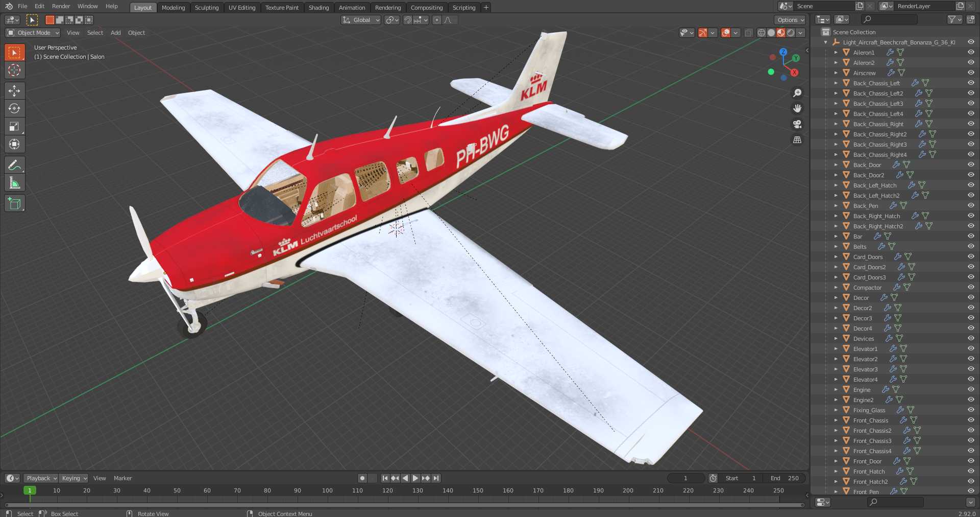Screen dimensions: 980x517
Task: Pick the Rotate tool
Action: click(x=14, y=109)
